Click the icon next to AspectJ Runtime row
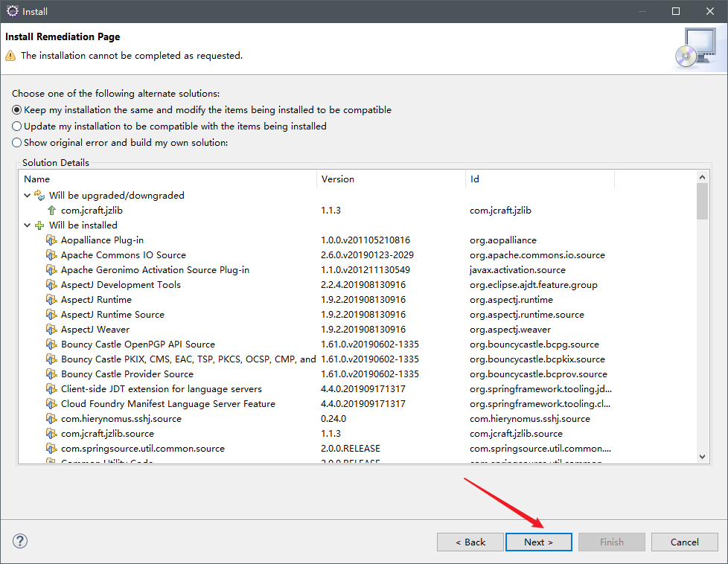Viewport: 728px width, 564px height. point(51,299)
